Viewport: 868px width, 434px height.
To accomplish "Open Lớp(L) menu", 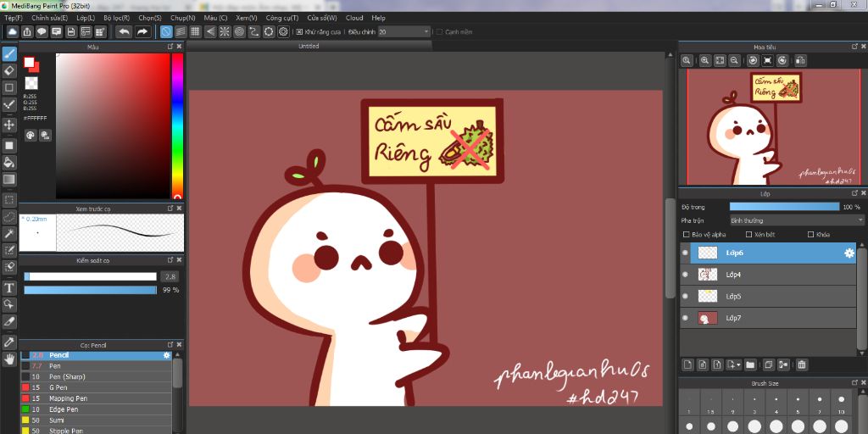I will (x=86, y=18).
